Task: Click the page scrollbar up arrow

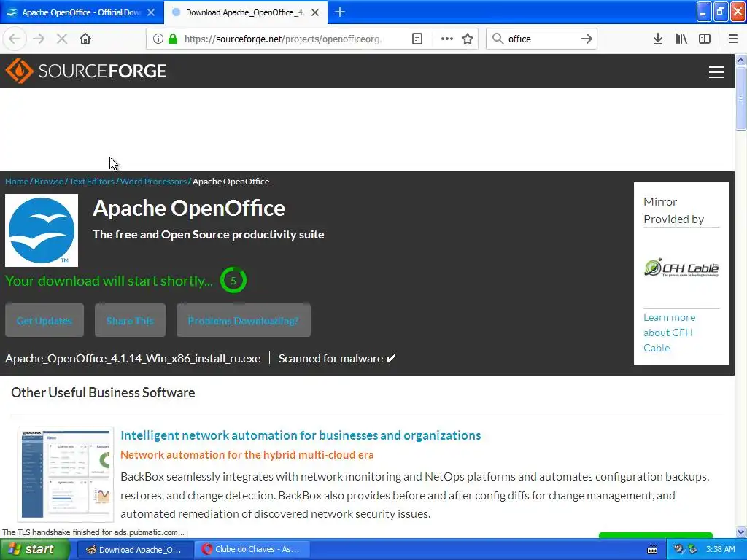Action: (741, 60)
